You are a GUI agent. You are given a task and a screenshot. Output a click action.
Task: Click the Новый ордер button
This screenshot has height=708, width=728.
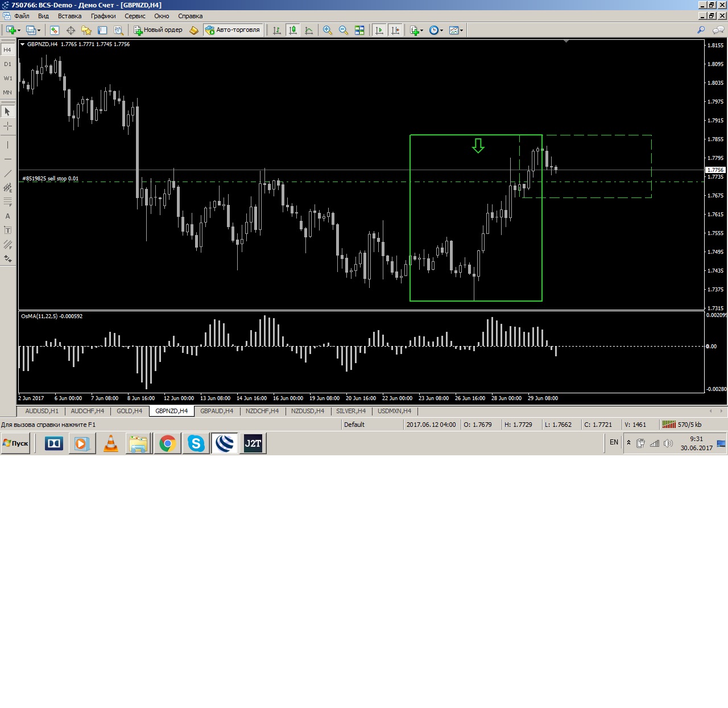tap(158, 30)
